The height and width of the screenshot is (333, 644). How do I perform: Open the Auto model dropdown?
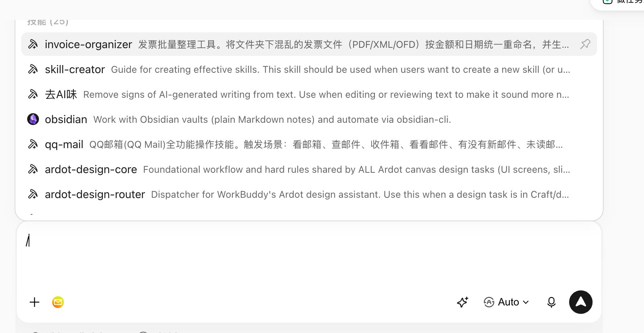[506, 302]
